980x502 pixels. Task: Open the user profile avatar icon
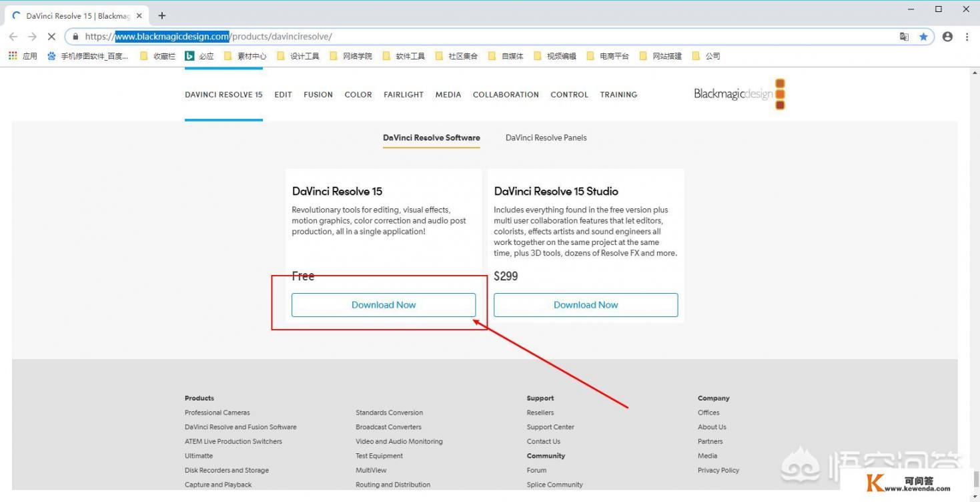pos(947,37)
